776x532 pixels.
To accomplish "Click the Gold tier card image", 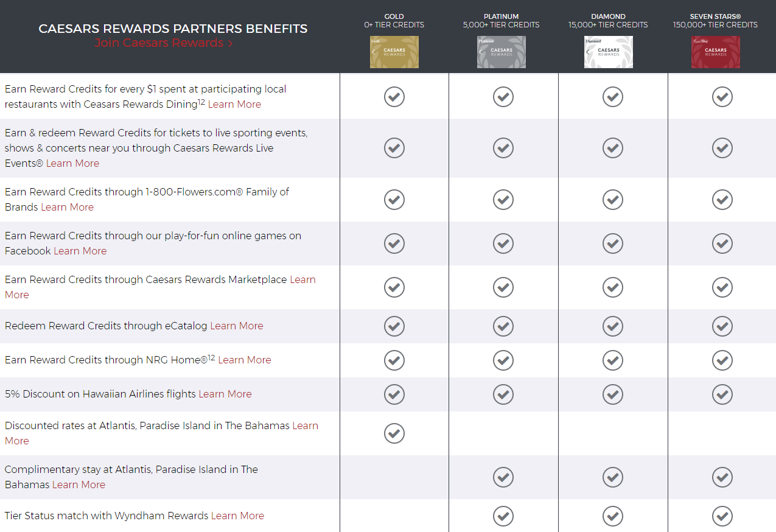I will point(394,52).
